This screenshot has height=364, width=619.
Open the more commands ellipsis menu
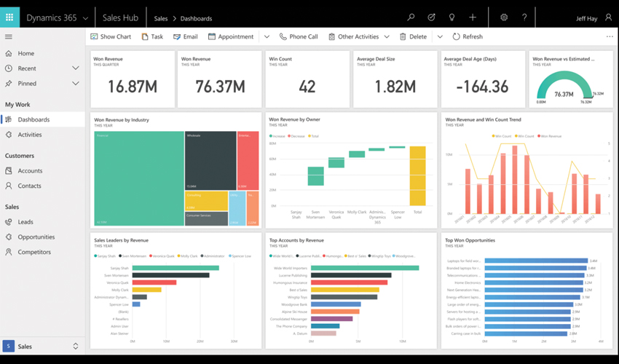610,36
